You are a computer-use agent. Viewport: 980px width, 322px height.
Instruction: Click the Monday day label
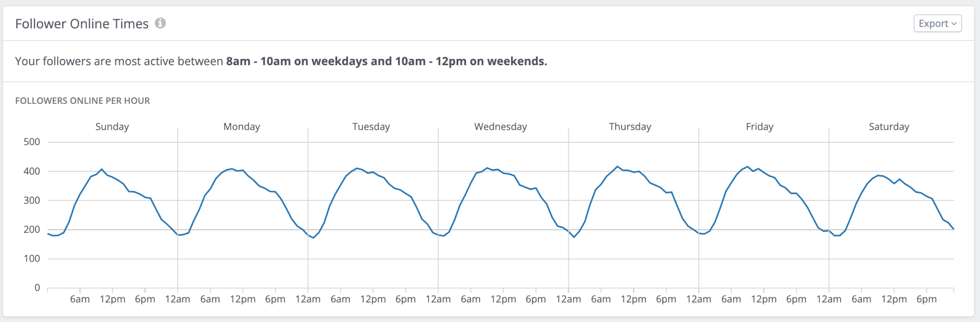[242, 126]
